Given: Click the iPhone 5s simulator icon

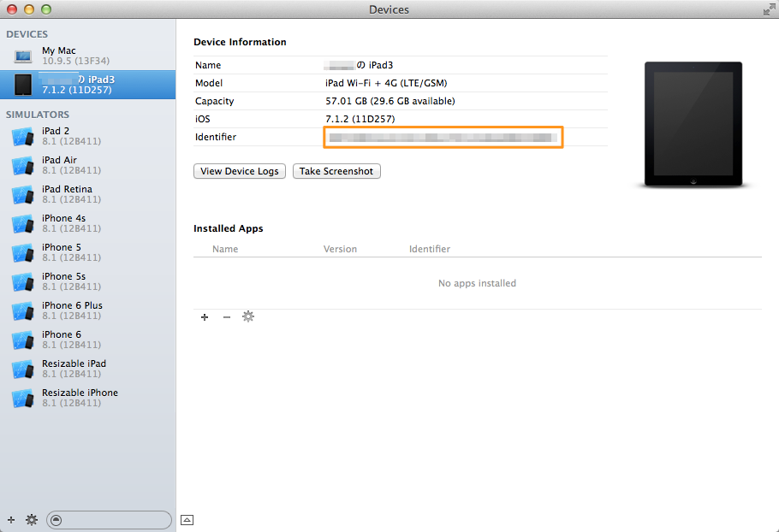Looking at the screenshot, I should (x=23, y=282).
